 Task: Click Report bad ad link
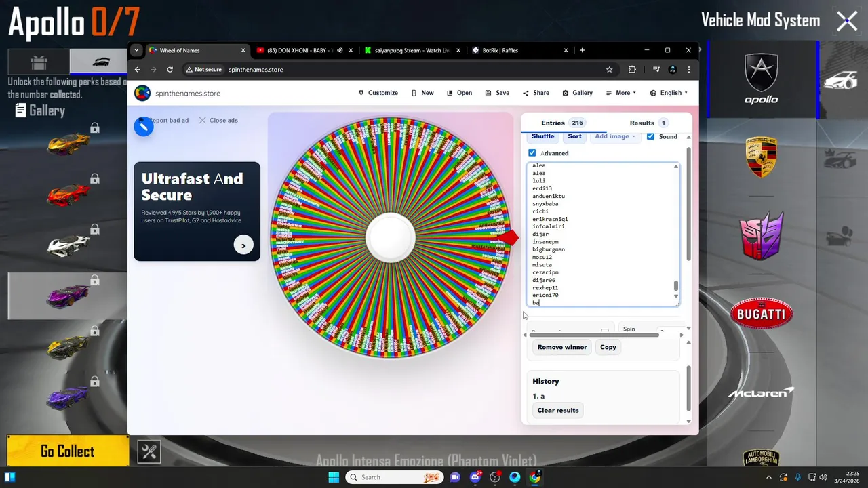tap(168, 120)
